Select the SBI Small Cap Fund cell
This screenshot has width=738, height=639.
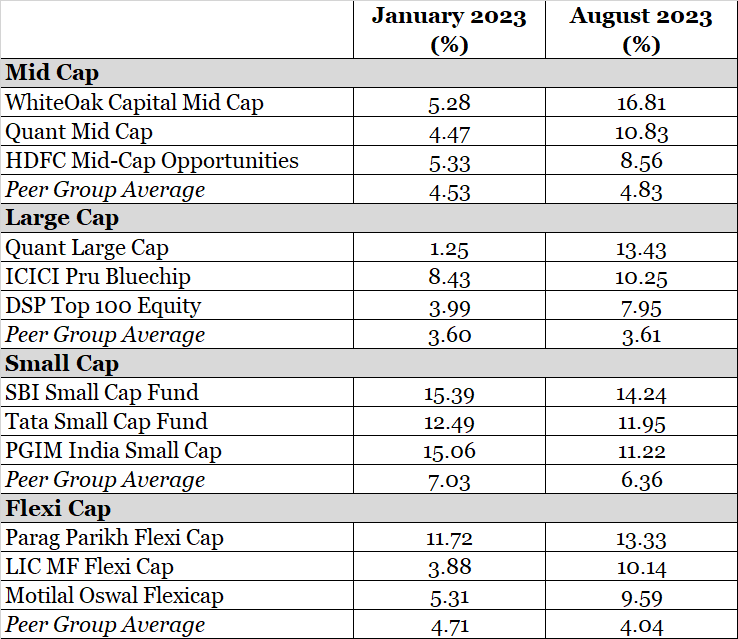[102, 392]
